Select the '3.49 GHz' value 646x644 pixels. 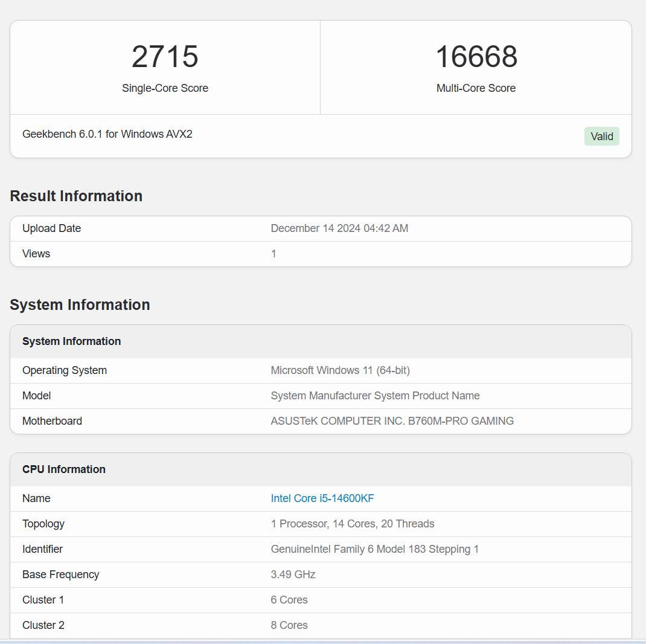[x=293, y=575]
